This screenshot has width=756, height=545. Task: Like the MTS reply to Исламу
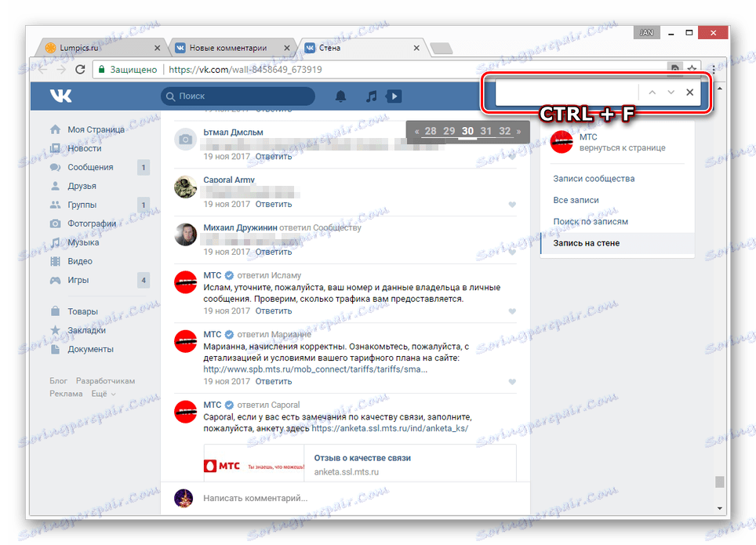tap(513, 311)
